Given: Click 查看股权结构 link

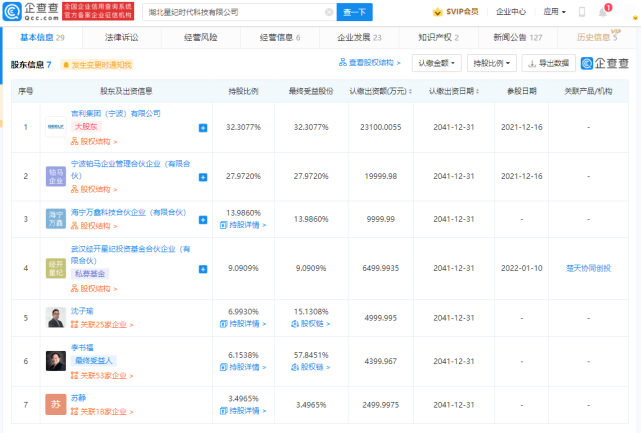Looking at the screenshot, I should pos(370,63).
